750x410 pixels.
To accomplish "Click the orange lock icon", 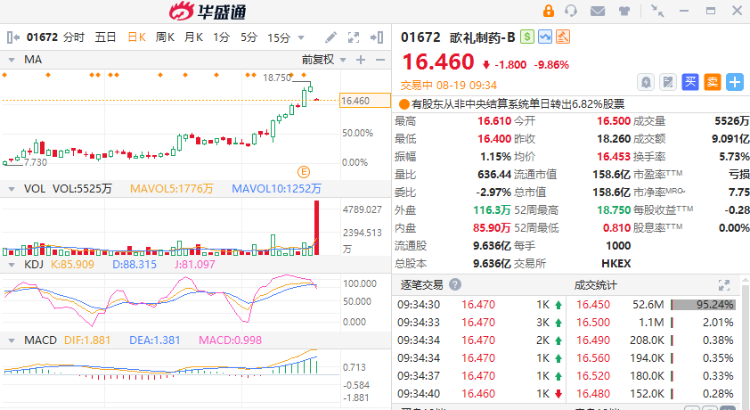I will point(548,11).
